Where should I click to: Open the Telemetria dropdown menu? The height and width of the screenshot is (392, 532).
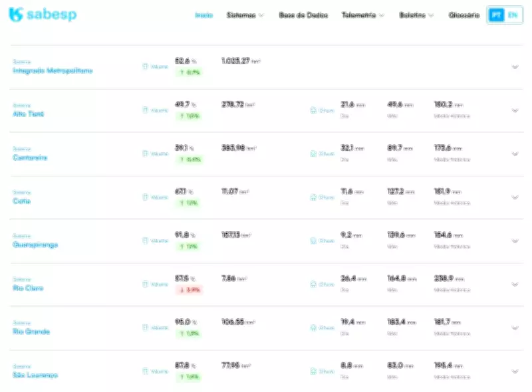pos(362,15)
